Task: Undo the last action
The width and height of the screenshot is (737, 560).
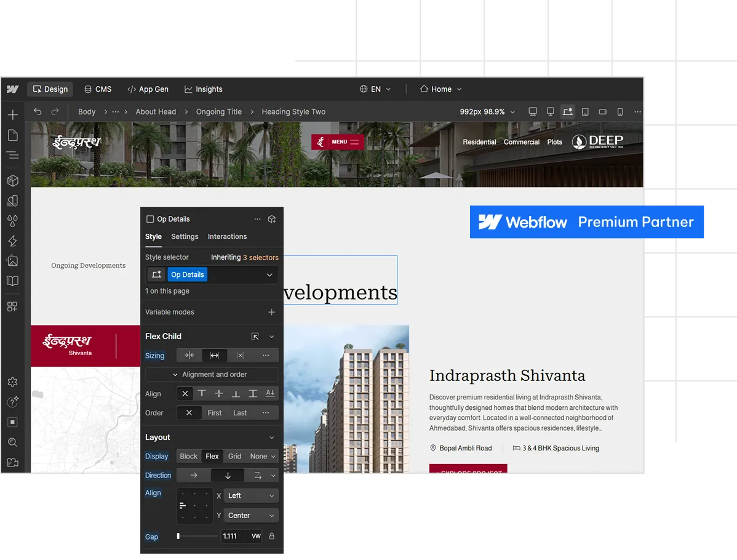Action: pyautogui.click(x=38, y=111)
